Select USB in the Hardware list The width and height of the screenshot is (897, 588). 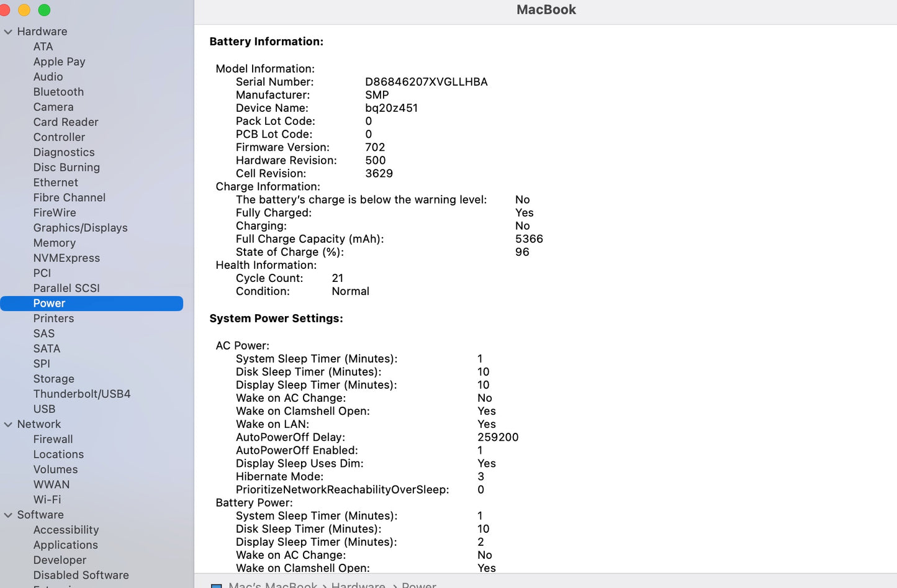point(44,409)
